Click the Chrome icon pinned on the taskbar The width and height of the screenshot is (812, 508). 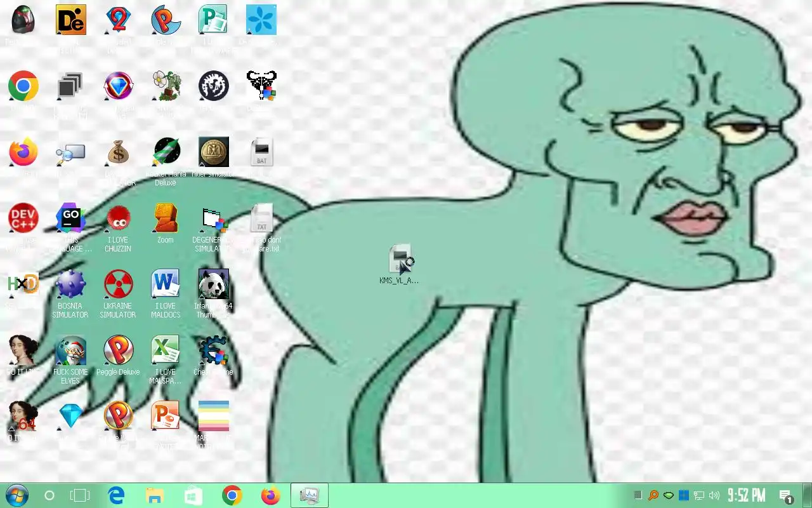(232, 496)
